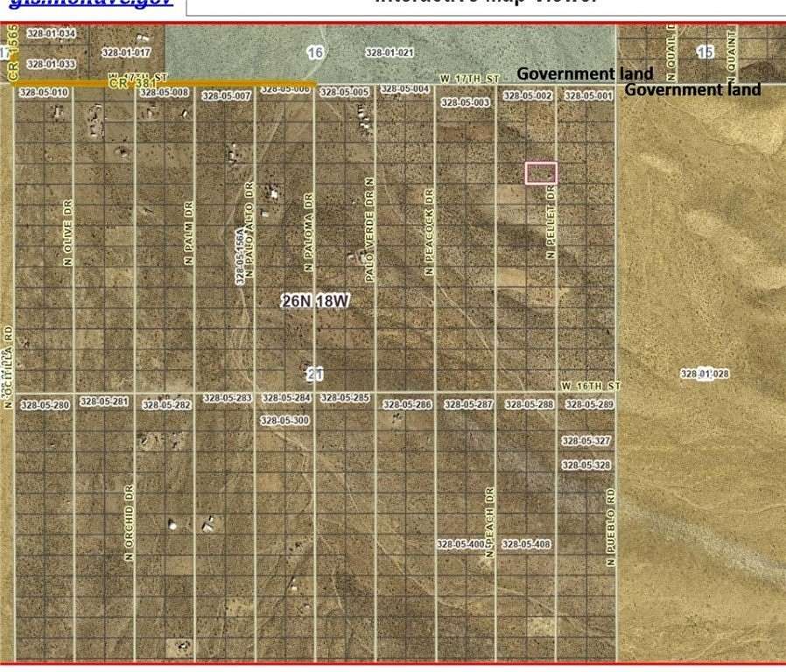The image size is (786, 672).
Task: Click parcel label 328-01-034
Action: [x=53, y=32]
